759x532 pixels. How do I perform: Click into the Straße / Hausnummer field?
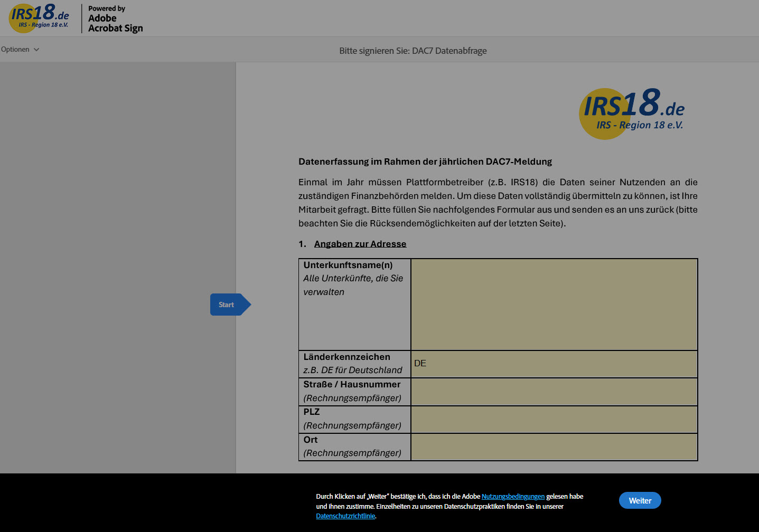coord(554,392)
